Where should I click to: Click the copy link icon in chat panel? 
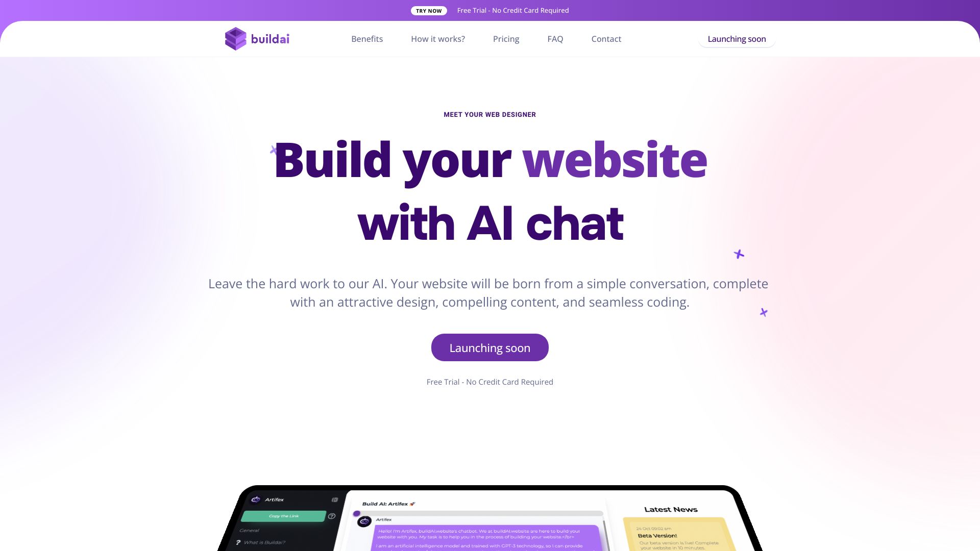click(x=283, y=515)
